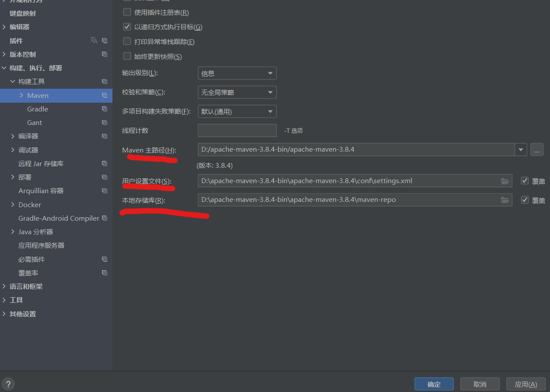The width and height of the screenshot is (550, 392).
Task: Click project-level icon beside 编译器 row
Action: coord(105,136)
